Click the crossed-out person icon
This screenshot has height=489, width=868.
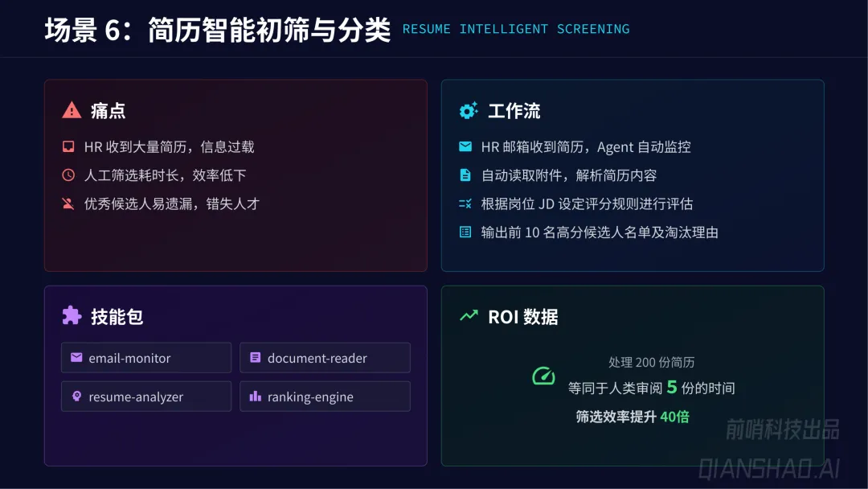click(x=68, y=203)
